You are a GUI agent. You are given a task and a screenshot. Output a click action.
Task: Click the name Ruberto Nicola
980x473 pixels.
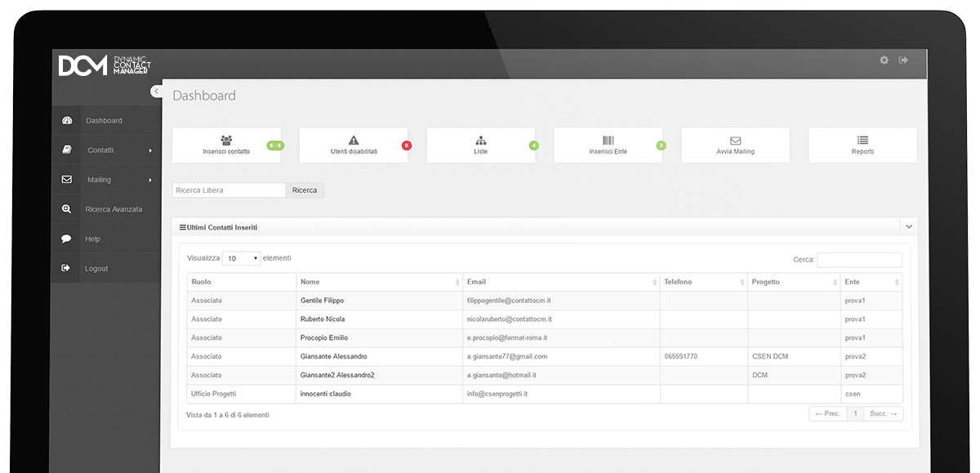323,319
